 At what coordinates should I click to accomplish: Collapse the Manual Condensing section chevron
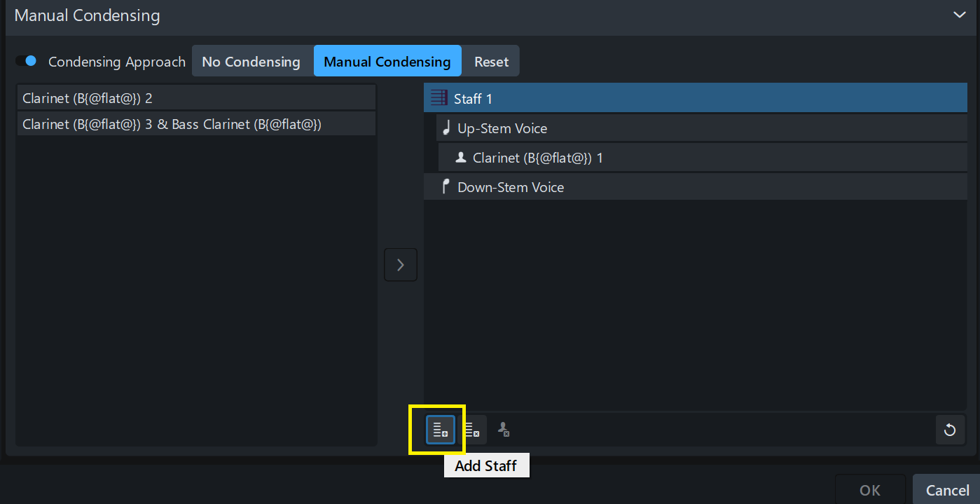coord(958,15)
